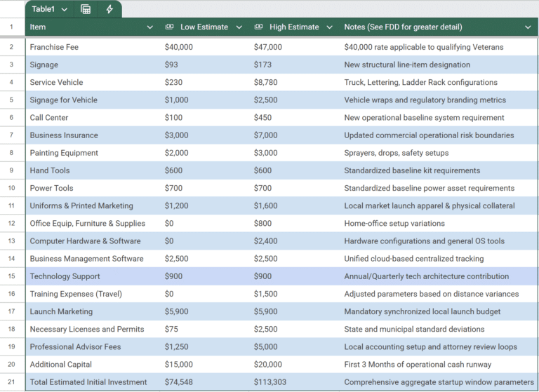Click the 'Business Insurance' cell

[93, 135]
